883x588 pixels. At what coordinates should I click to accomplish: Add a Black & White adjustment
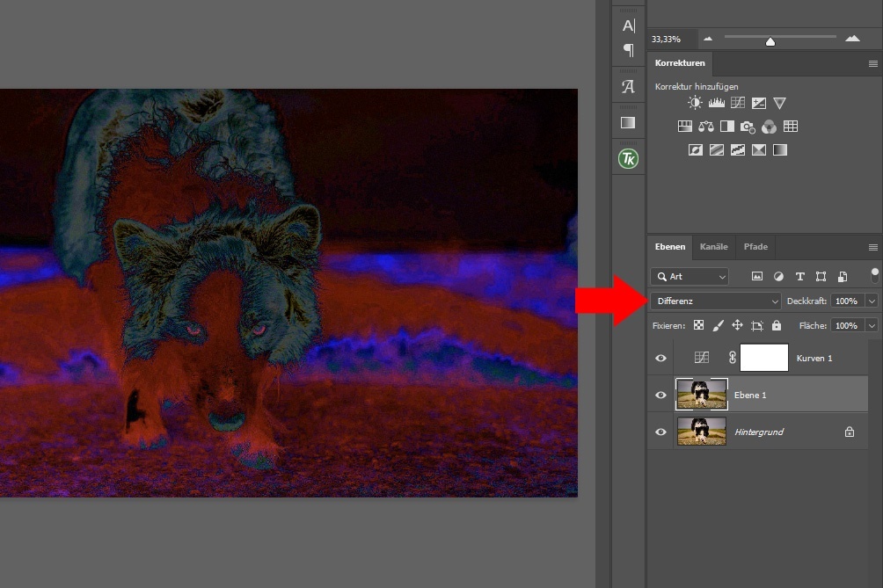pyautogui.click(x=727, y=127)
